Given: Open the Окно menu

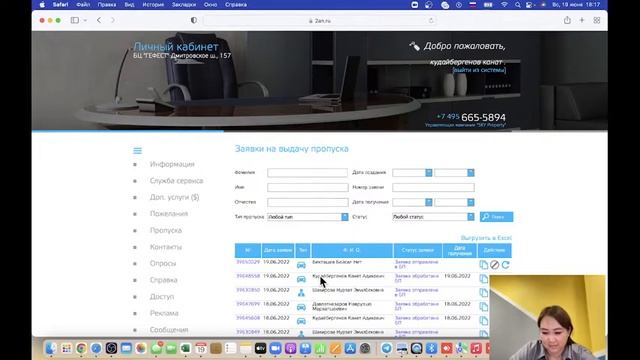Looking at the screenshot, I should (x=211, y=5).
